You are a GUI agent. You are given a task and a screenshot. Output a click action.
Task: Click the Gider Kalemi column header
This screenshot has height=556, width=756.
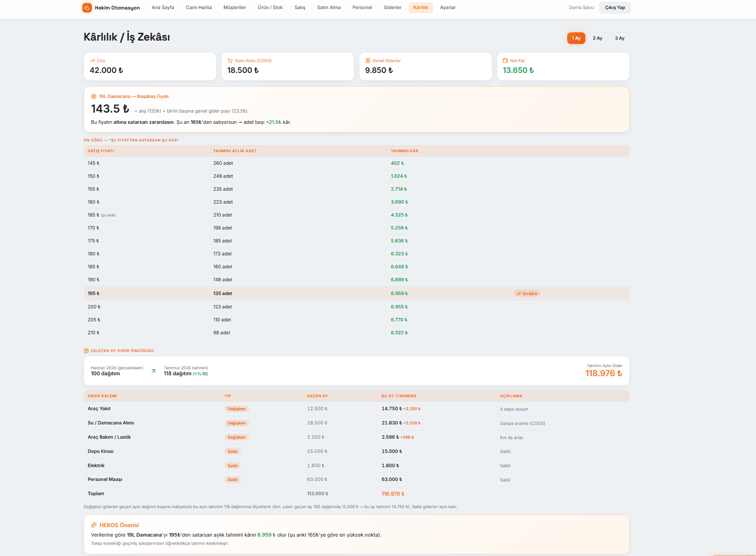[102, 396]
